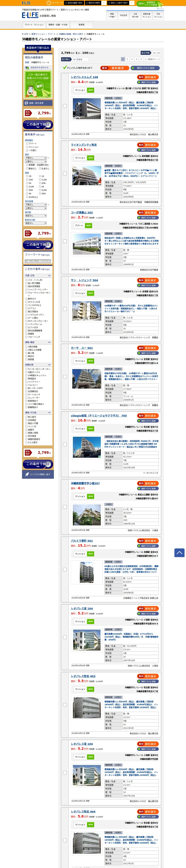The height and width of the screenshot is (868, 186).
Task: Open the 事務所・店舗・その他 tab
Action: point(58,25)
